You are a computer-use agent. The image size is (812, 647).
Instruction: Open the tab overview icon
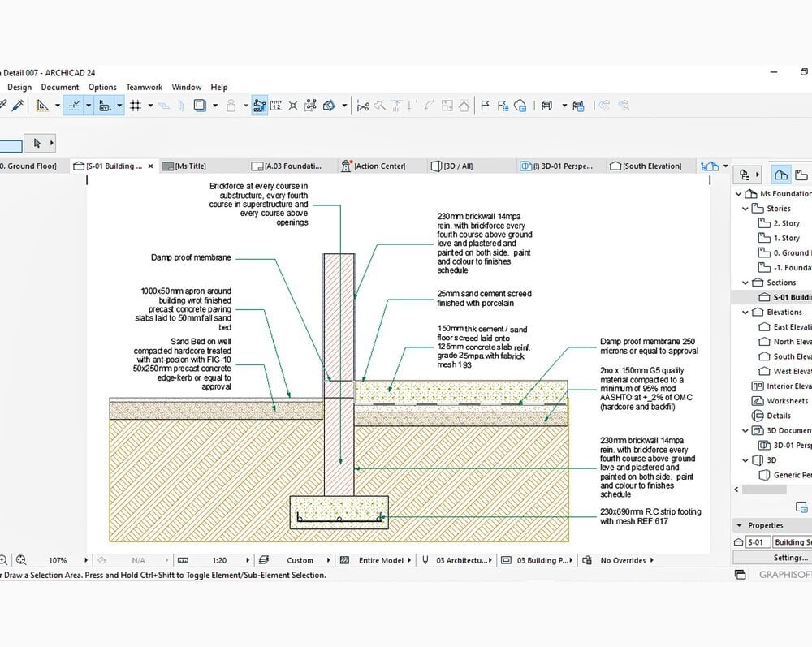pyautogui.click(x=710, y=166)
